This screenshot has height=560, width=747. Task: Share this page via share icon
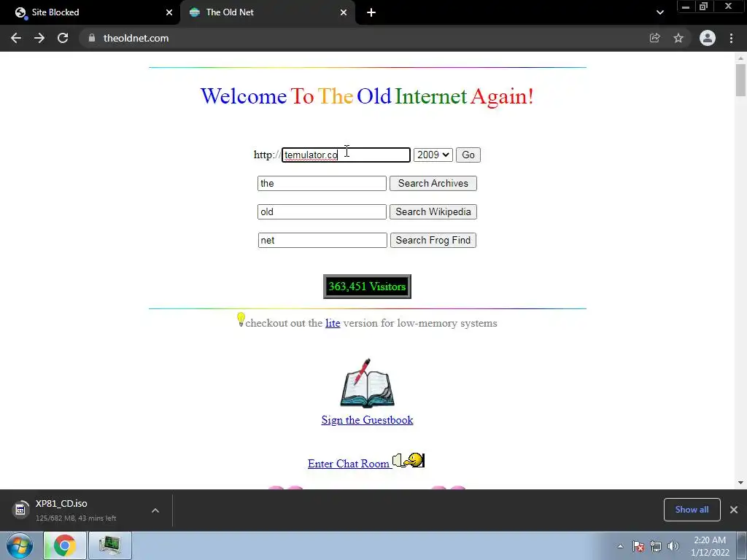pos(654,38)
